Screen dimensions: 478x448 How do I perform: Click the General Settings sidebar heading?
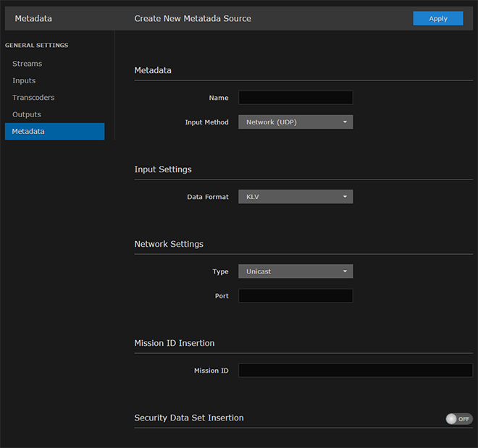(x=37, y=46)
